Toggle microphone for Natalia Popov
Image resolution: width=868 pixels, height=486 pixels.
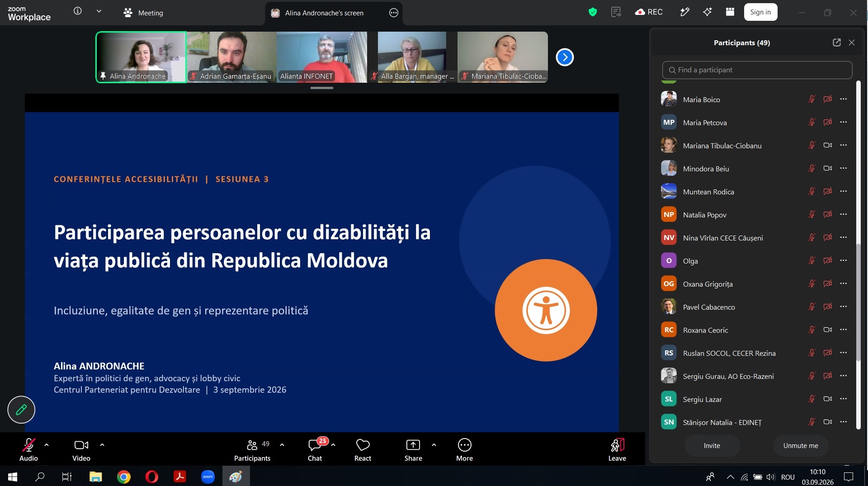tap(812, 214)
